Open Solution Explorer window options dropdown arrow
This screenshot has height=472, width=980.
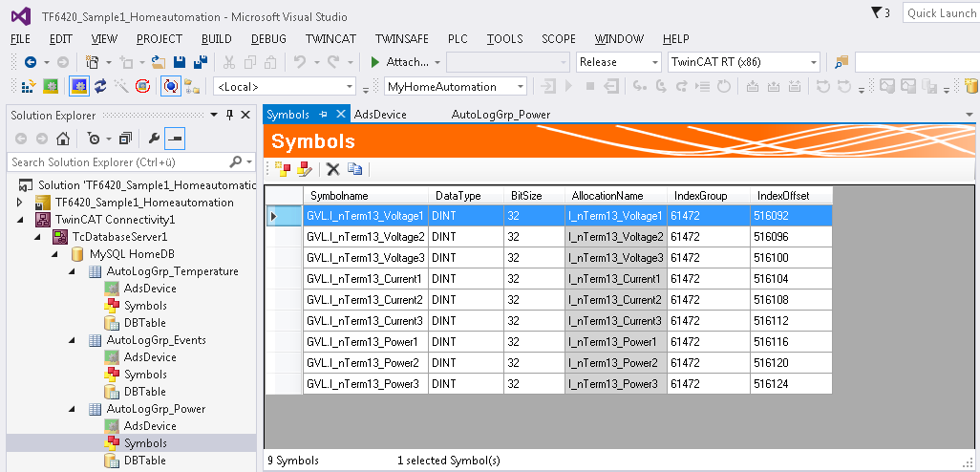coord(214,115)
